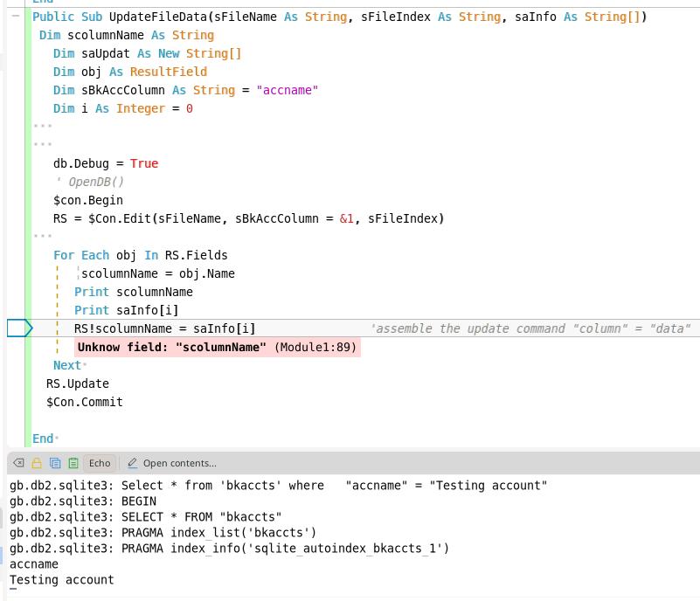
Task: Collapse the UpdateFileData procedure fold marker
Action: [x=17, y=17]
